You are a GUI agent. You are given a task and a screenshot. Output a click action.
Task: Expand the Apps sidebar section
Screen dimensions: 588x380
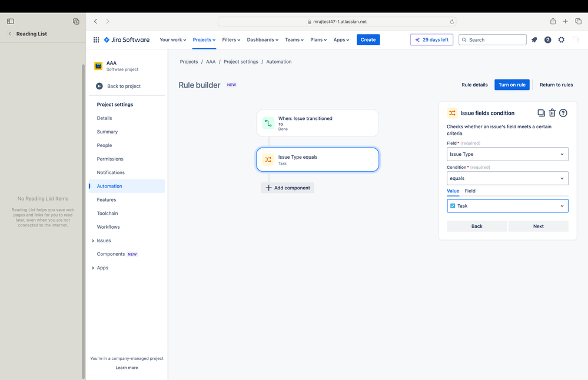[93, 268]
